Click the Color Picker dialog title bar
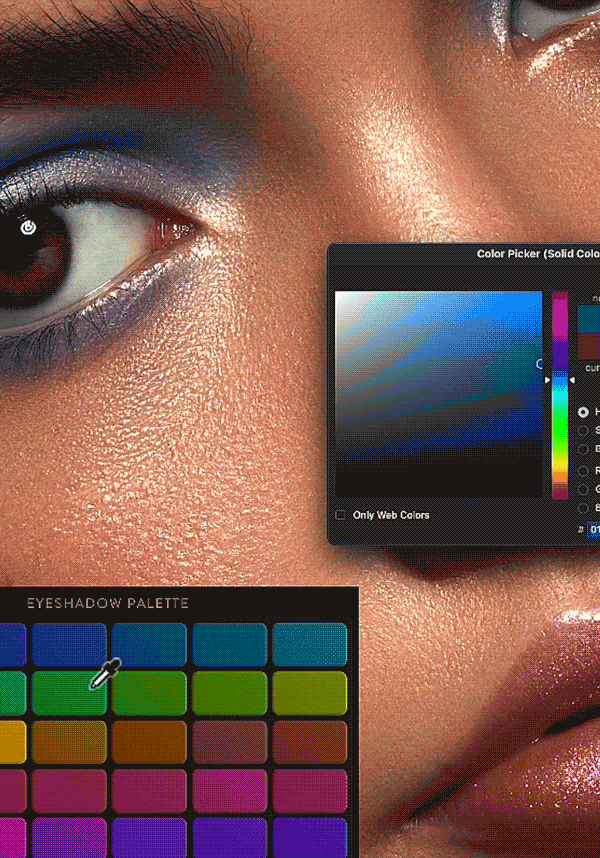Viewport: 600px width, 858px height. point(464,254)
